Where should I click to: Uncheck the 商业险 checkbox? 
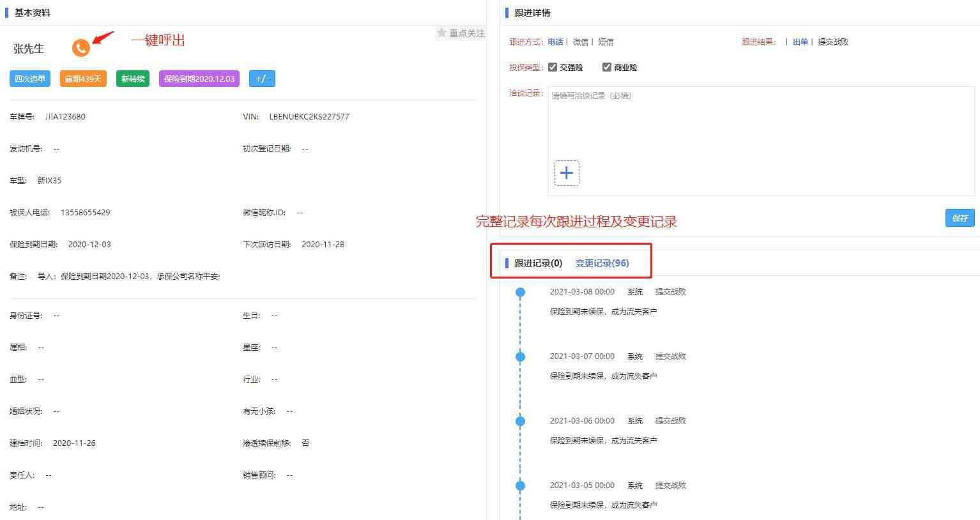607,67
